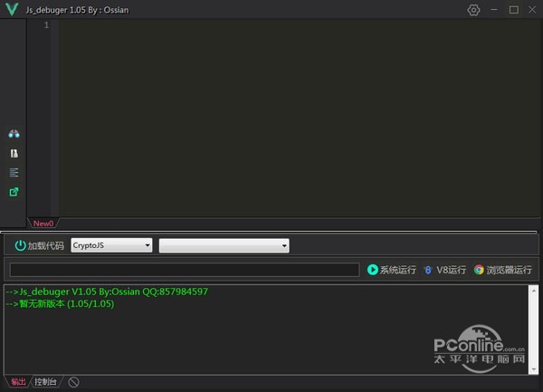Expand the empty function dropdown
Image resolution: width=543 pixels, height=392 pixels.
[x=224, y=245]
